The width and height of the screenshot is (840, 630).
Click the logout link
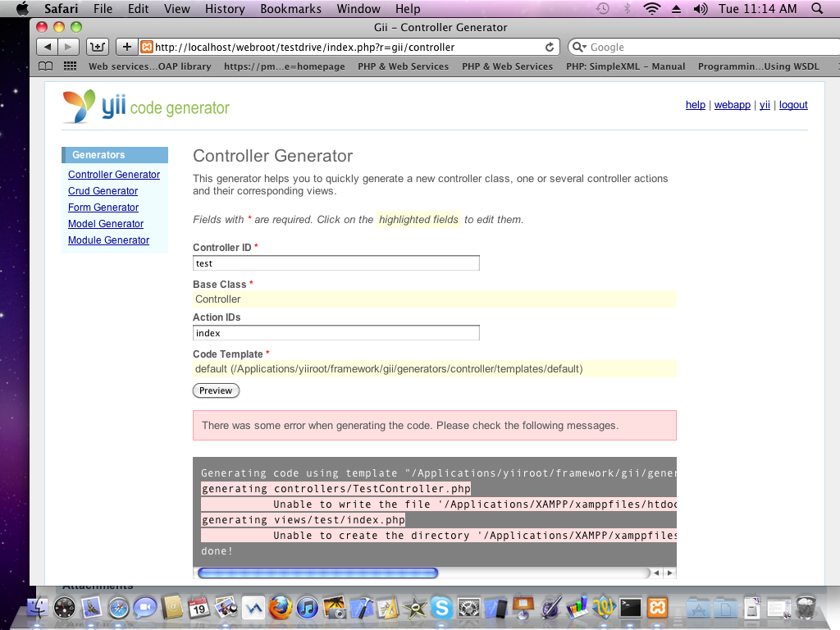tap(793, 105)
